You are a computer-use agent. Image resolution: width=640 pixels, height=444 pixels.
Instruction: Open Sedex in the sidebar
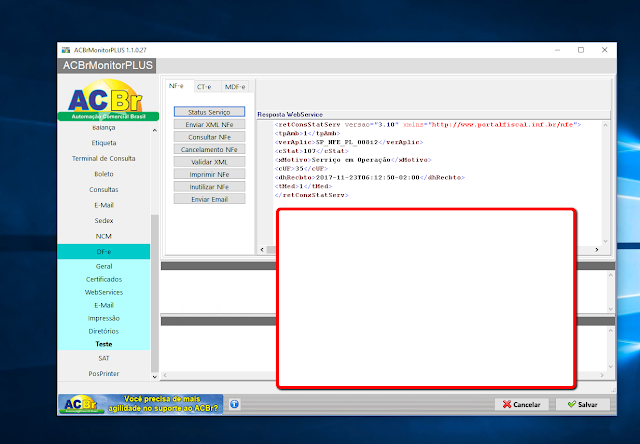pos(104,220)
